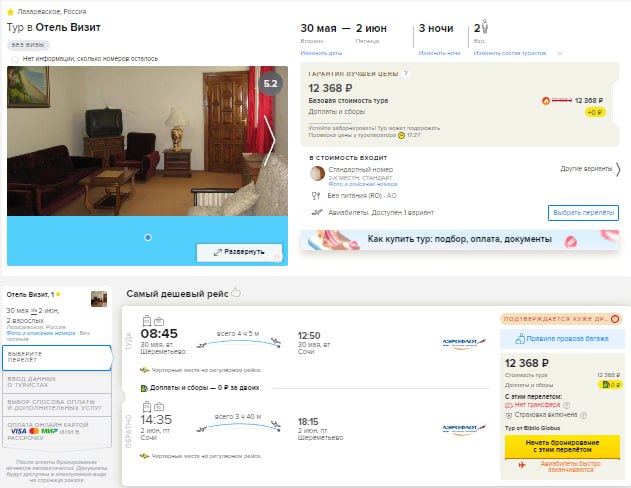Open 'Другие варианты' room options chevron

pyautogui.click(x=618, y=169)
